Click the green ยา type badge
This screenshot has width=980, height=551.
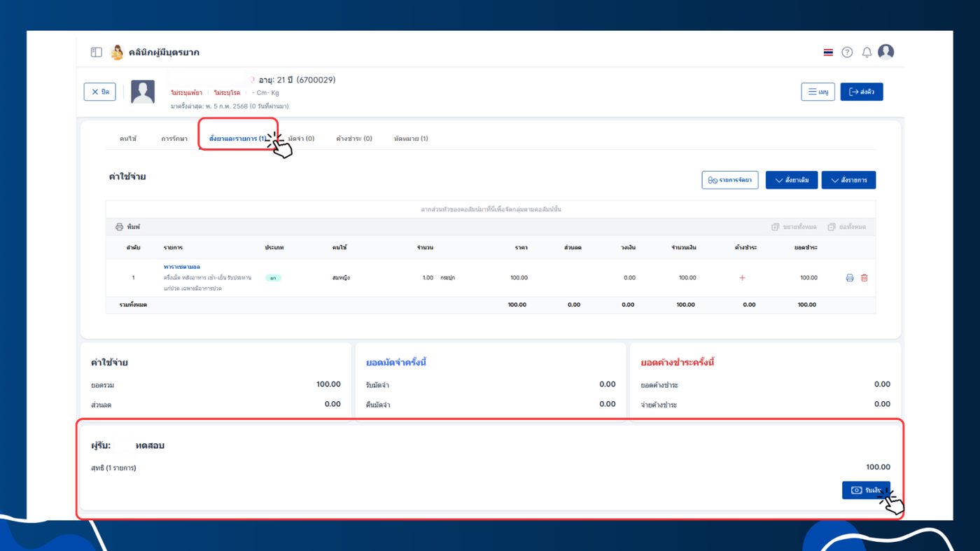click(273, 278)
